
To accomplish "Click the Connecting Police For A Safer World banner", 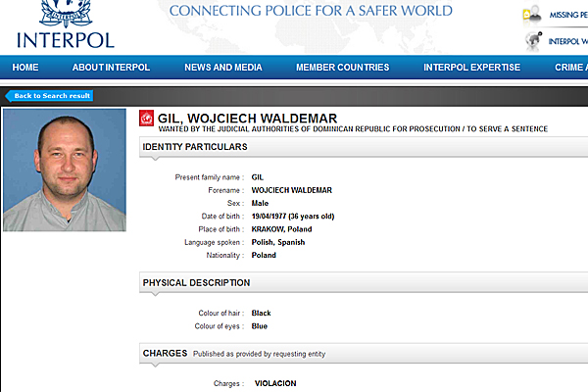I will coord(311,11).
